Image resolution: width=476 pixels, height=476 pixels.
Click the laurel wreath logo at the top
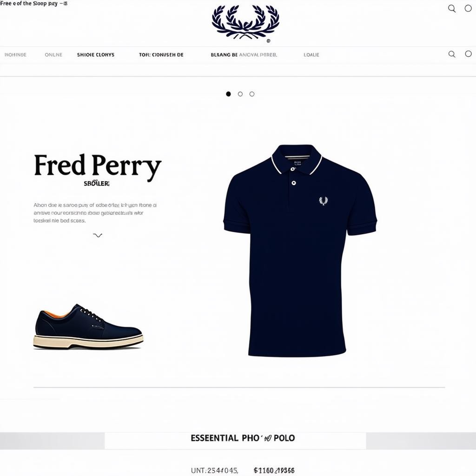click(245, 22)
